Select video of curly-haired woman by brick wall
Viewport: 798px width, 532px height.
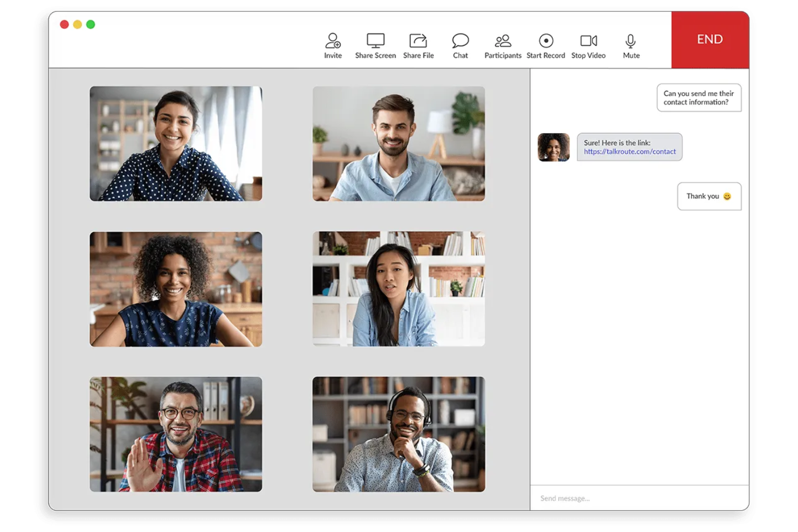point(176,289)
